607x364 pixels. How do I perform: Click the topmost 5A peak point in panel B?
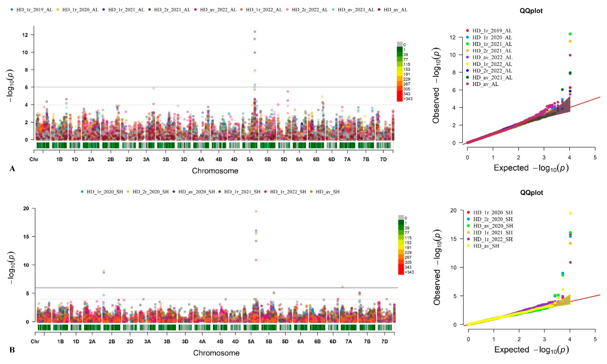[256, 211]
